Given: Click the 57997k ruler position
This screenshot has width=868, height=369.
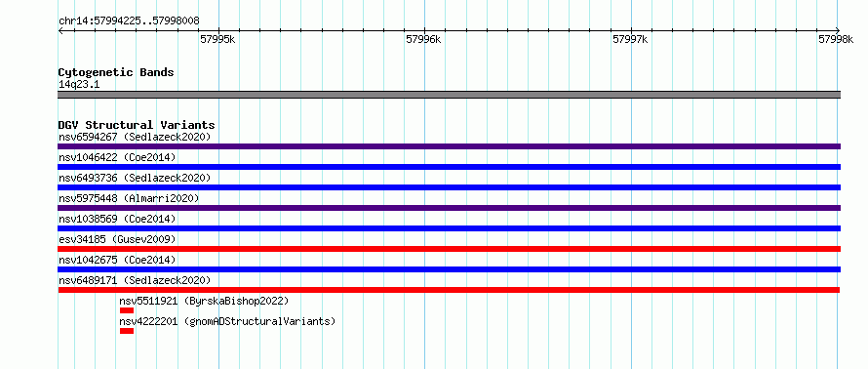Looking at the screenshot, I should 630,39.
